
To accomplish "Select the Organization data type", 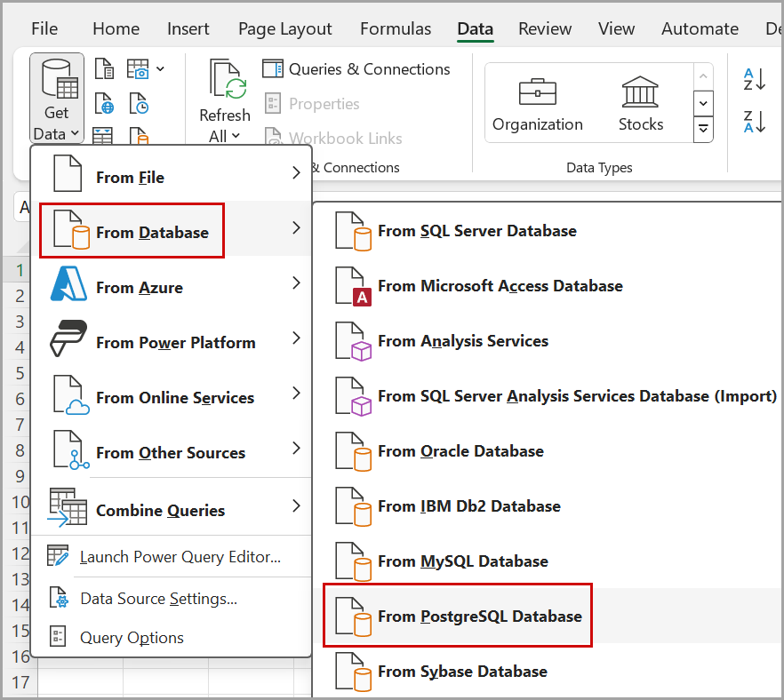I will [x=538, y=104].
